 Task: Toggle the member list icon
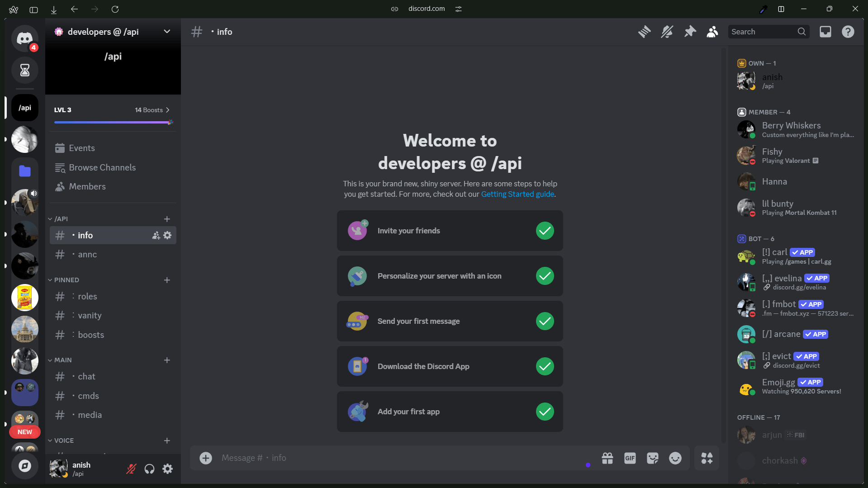tap(712, 32)
